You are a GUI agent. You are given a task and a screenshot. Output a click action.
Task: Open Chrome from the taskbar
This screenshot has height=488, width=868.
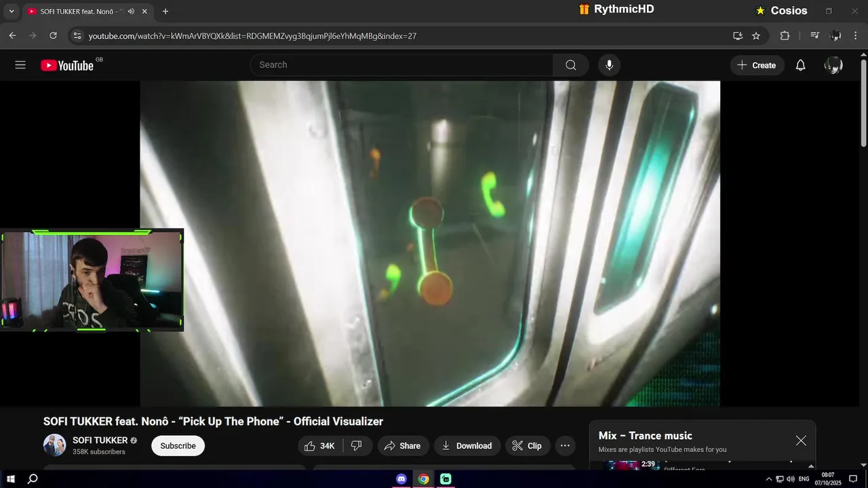click(x=423, y=479)
